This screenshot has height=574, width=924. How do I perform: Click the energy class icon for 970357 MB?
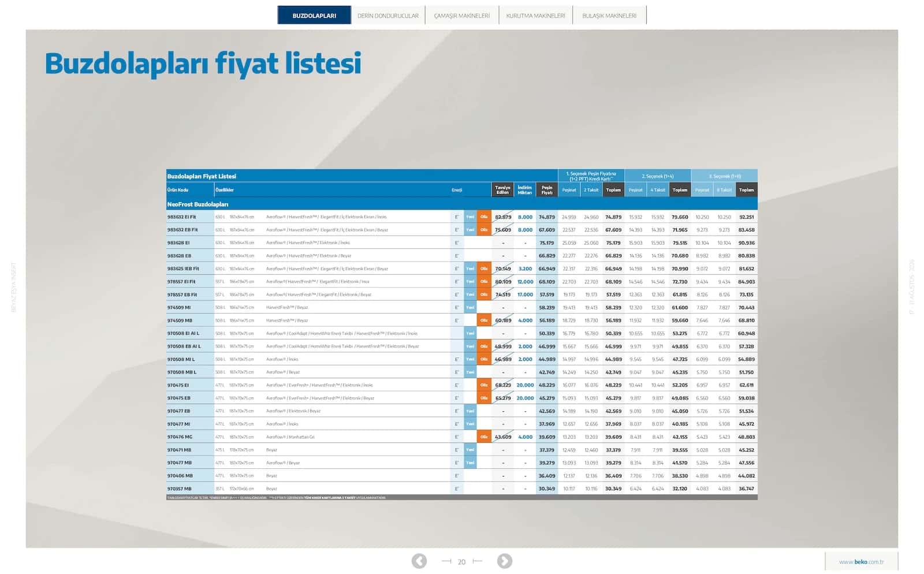457,489
